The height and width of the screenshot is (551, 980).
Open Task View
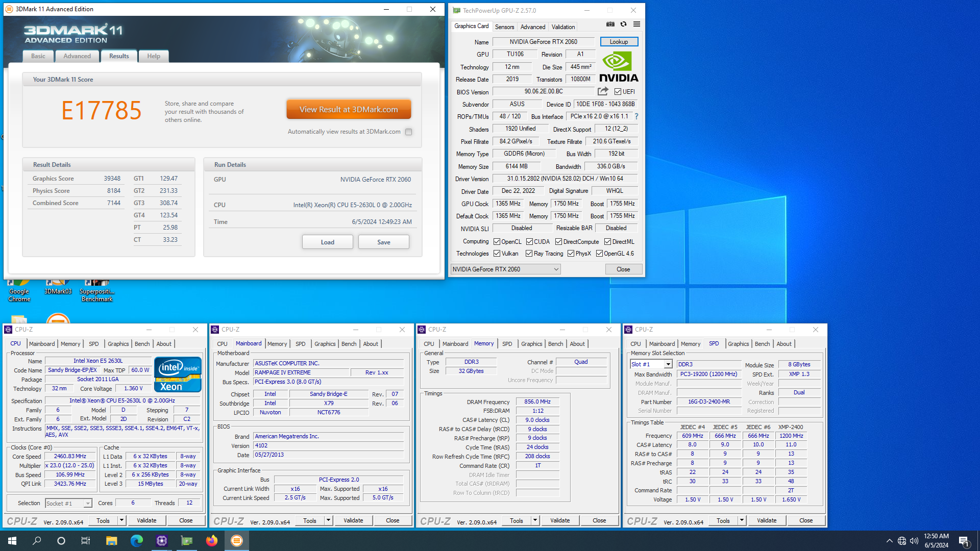click(x=86, y=541)
